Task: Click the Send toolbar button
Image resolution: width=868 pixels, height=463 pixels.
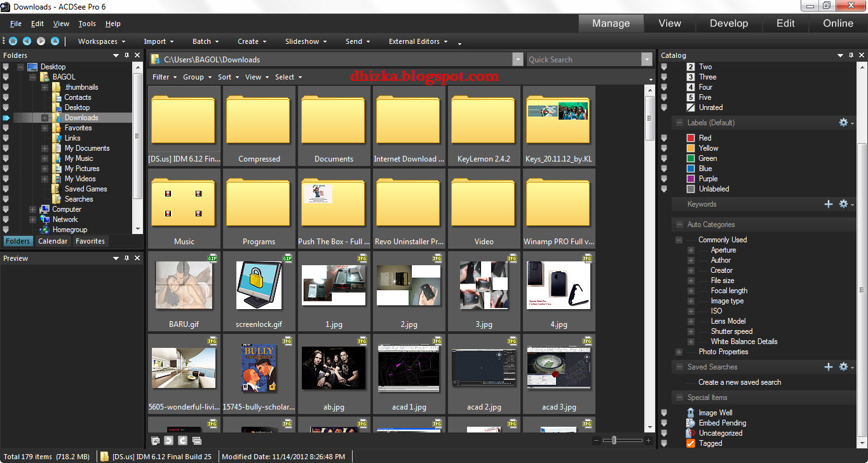Action: pos(358,41)
